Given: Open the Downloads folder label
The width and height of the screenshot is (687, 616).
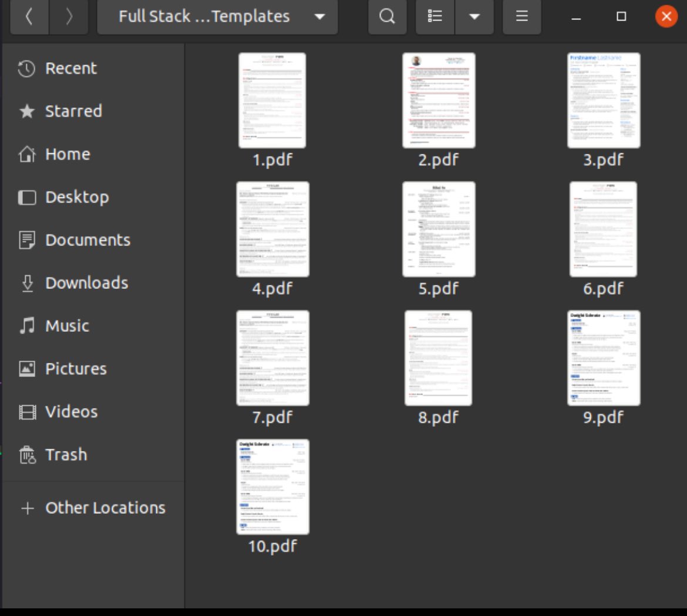Looking at the screenshot, I should [x=87, y=283].
